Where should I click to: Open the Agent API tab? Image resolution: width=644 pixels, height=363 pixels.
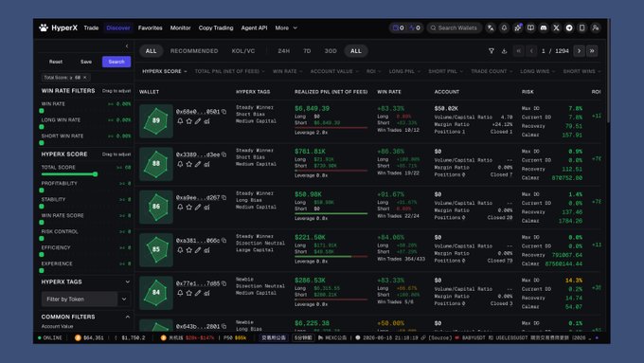point(254,27)
